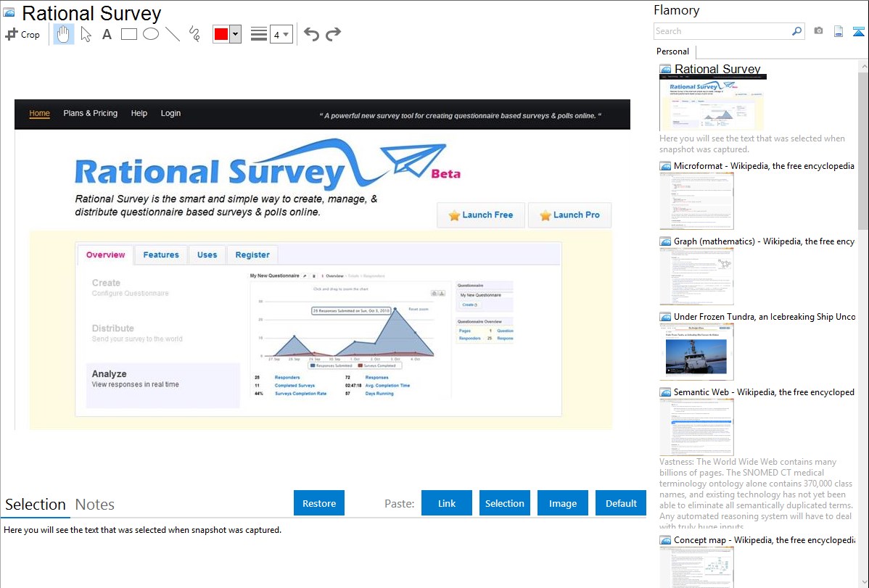Click the icon next to Graph (mathematics) entry
This screenshot has width=869, height=588.
[665, 241]
